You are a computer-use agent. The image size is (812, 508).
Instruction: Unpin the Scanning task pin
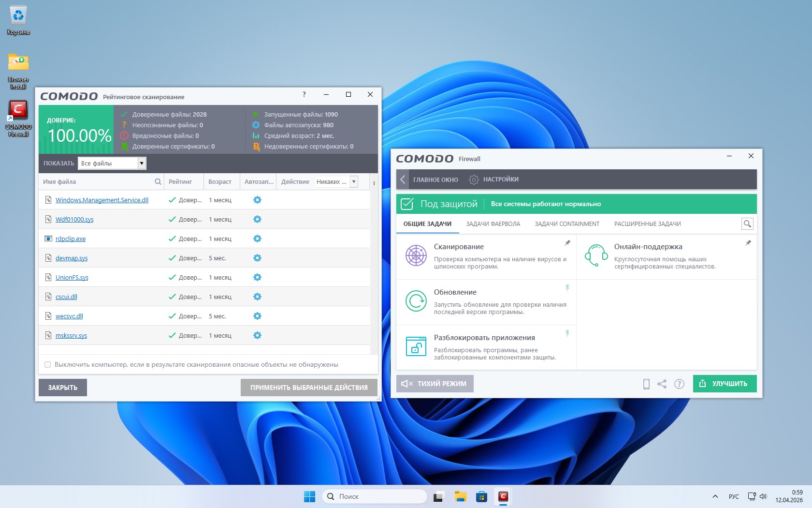coord(567,243)
